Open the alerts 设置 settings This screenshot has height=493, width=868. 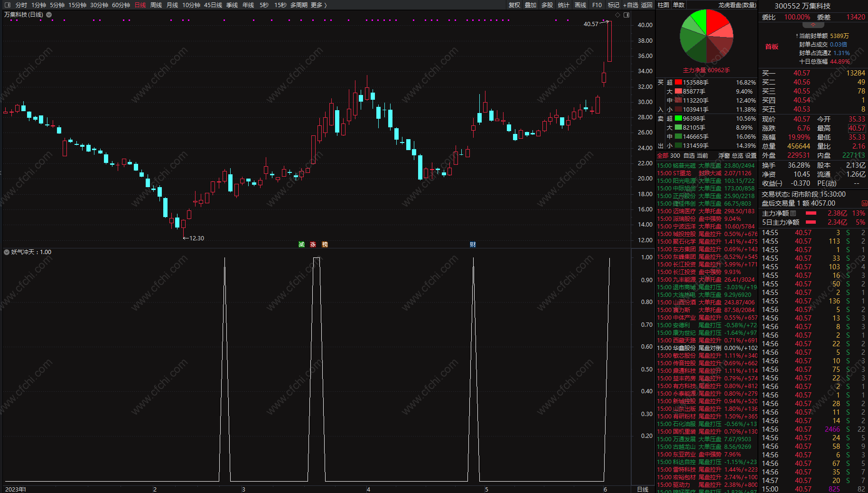coord(751,155)
